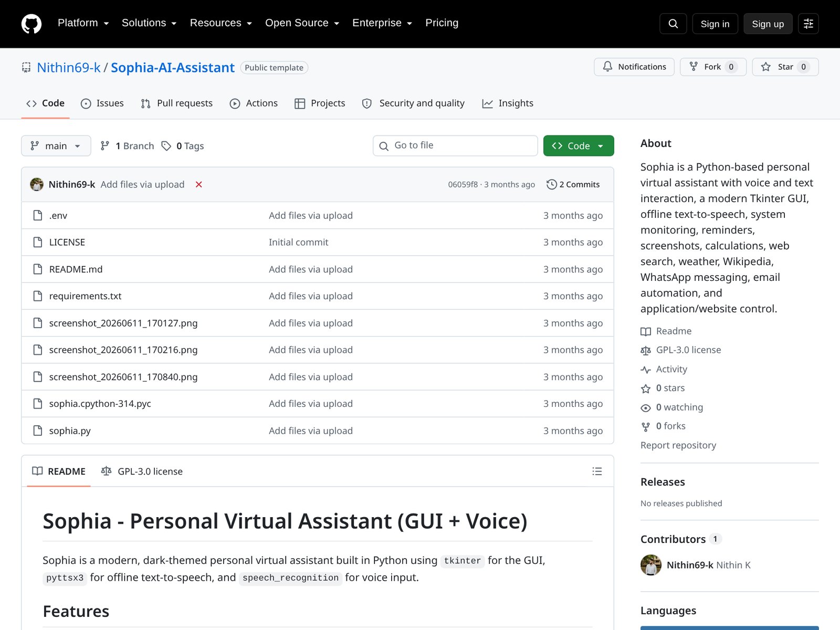Screen dimensions: 840x630
Task: Click the file icon for requirements.txt
Action: (38, 296)
